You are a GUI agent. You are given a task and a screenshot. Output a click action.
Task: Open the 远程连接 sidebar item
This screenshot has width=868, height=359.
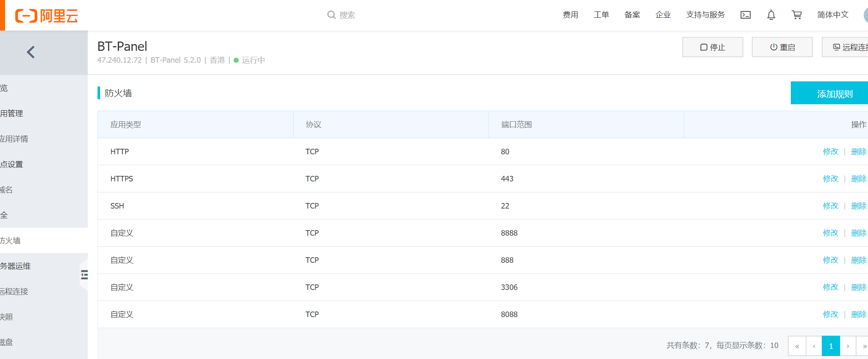coord(44,291)
